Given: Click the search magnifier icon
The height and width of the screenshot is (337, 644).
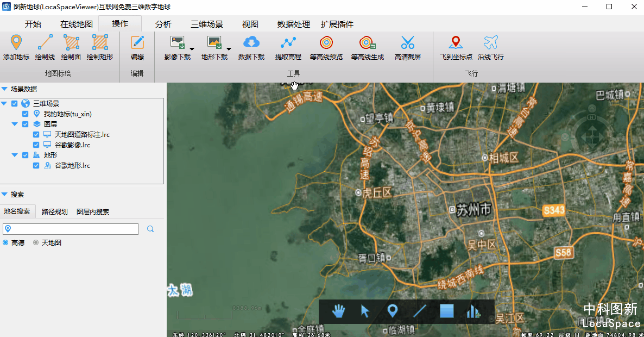Looking at the screenshot, I should pos(150,229).
